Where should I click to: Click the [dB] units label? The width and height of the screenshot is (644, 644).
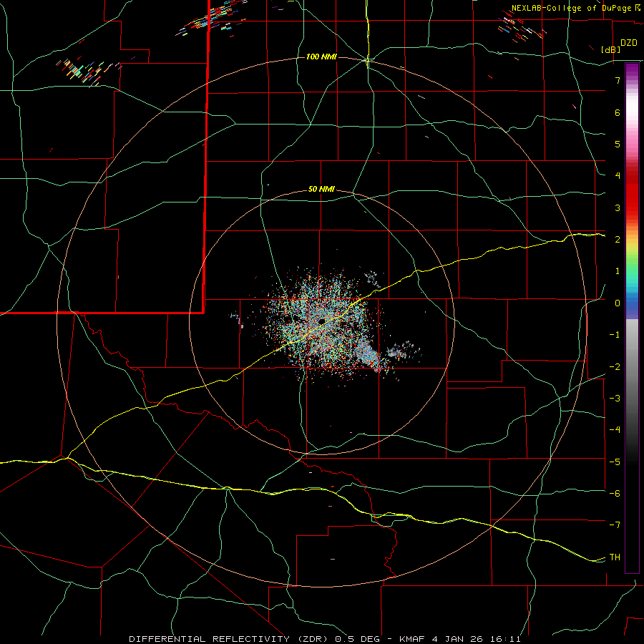pyautogui.click(x=610, y=49)
